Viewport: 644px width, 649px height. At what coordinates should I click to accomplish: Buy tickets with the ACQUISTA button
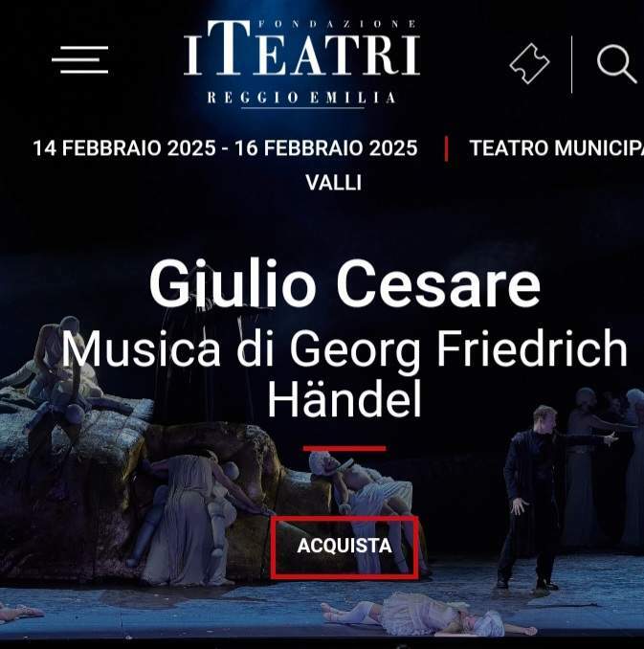click(x=344, y=547)
